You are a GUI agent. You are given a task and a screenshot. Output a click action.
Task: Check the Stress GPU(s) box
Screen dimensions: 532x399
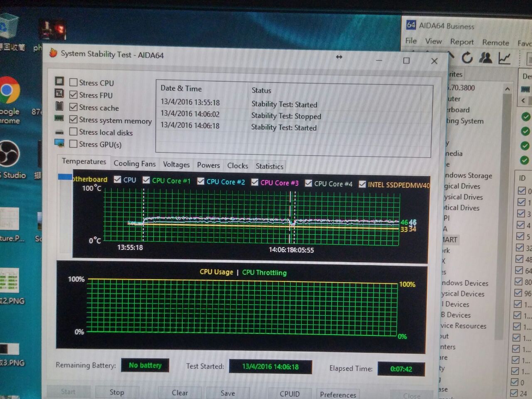click(x=74, y=143)
